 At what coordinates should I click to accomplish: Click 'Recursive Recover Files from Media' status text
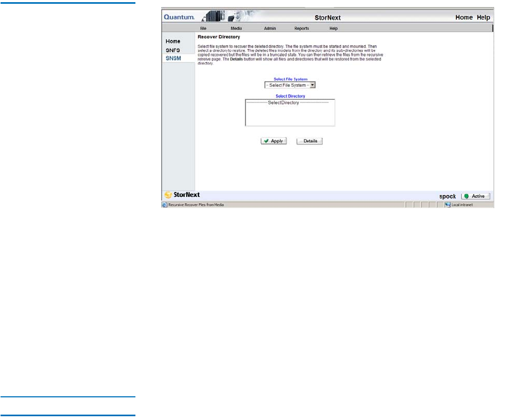196,205
